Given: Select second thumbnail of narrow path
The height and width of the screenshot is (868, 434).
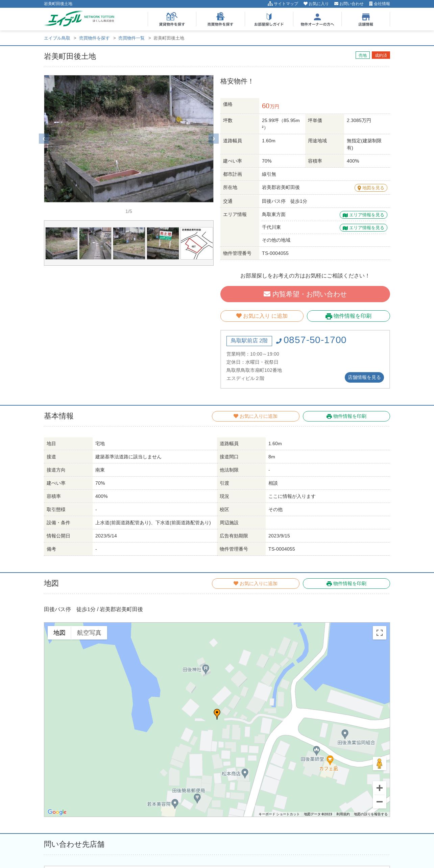Looking at the screenshot, I should pyautogui.click(x=95, y=243).
